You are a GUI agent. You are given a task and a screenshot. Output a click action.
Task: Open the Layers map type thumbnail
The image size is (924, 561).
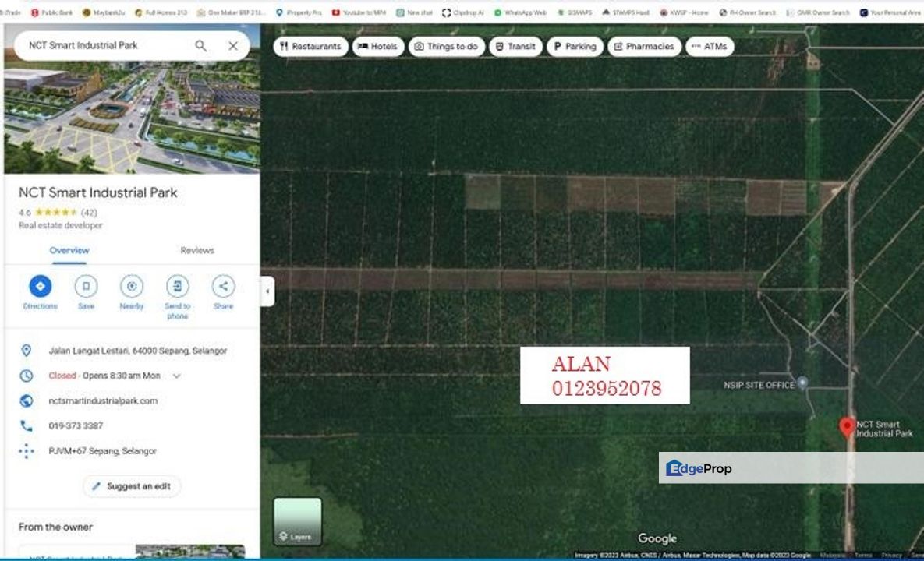click(x=298, y=521)
